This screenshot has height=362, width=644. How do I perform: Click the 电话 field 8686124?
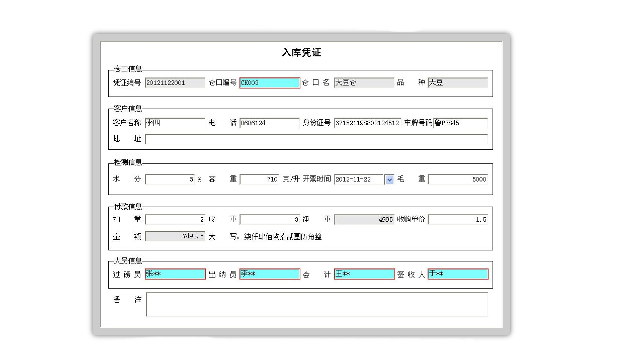click(x=270, y=123)
